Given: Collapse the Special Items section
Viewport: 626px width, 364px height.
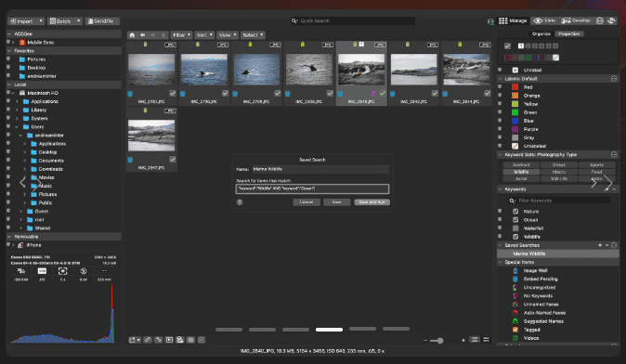Looking at the screenshot, I should pyautogui.click(x=501, y=262).
